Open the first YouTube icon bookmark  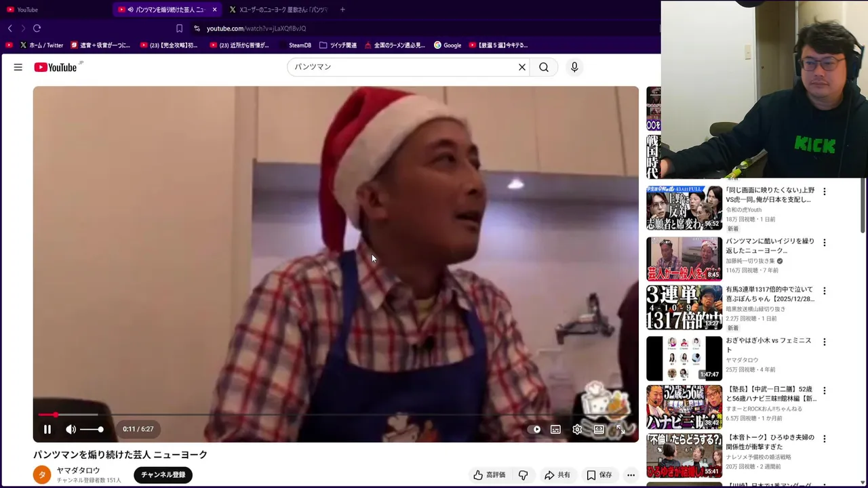coord(9,45)
